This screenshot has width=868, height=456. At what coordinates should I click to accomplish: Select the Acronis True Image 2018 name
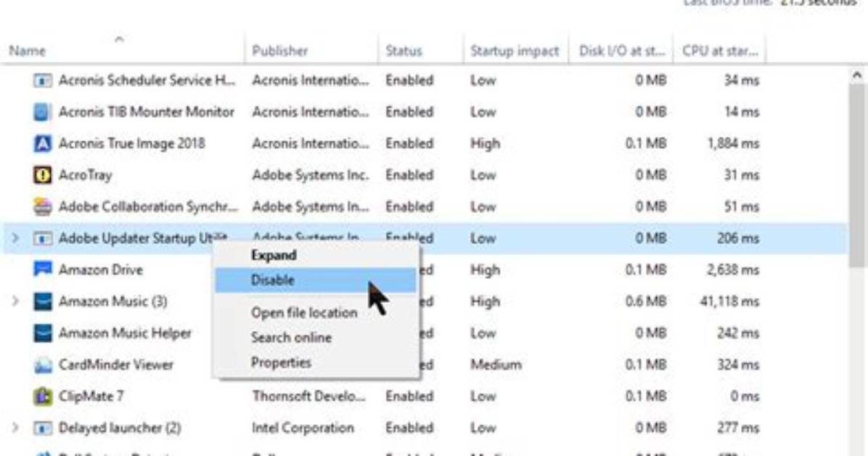pos(132,144)
